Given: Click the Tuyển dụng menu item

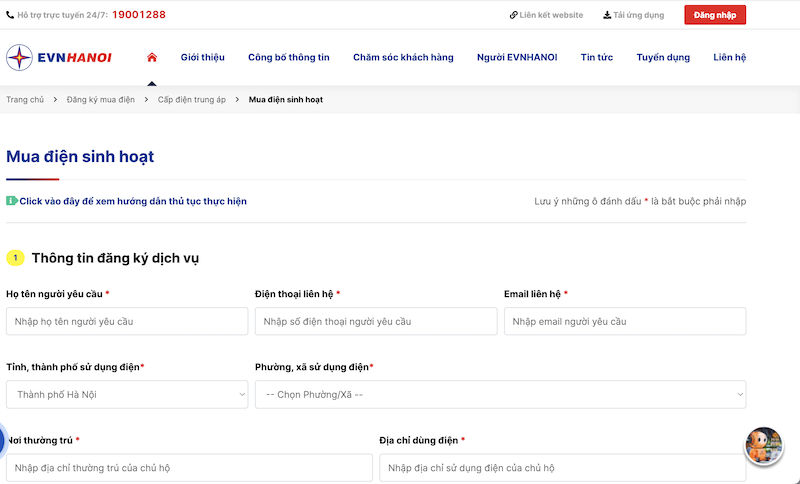Looking at the screenshot, I should pos(663,57).
